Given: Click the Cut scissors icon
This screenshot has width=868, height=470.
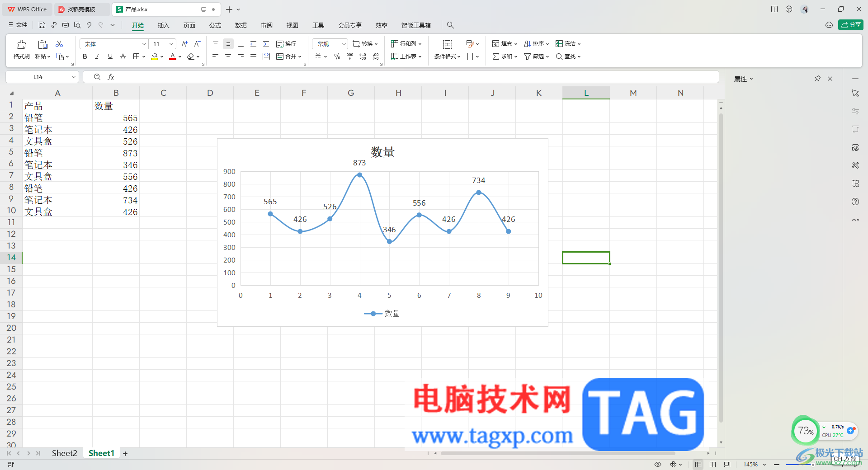Looking at the screenshot, I should pos(59,44).
